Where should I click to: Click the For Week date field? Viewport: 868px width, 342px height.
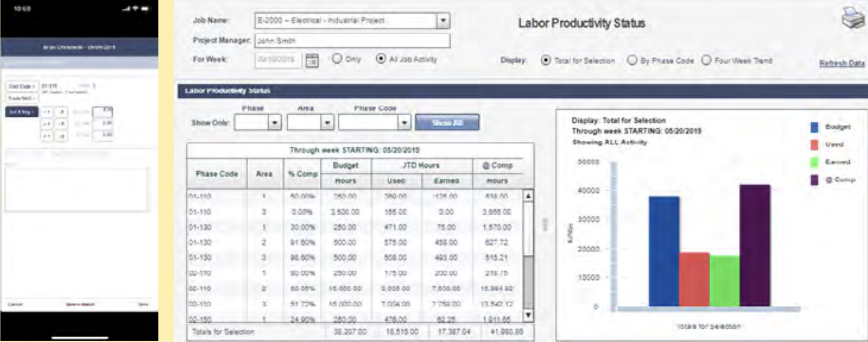[278, 59]
